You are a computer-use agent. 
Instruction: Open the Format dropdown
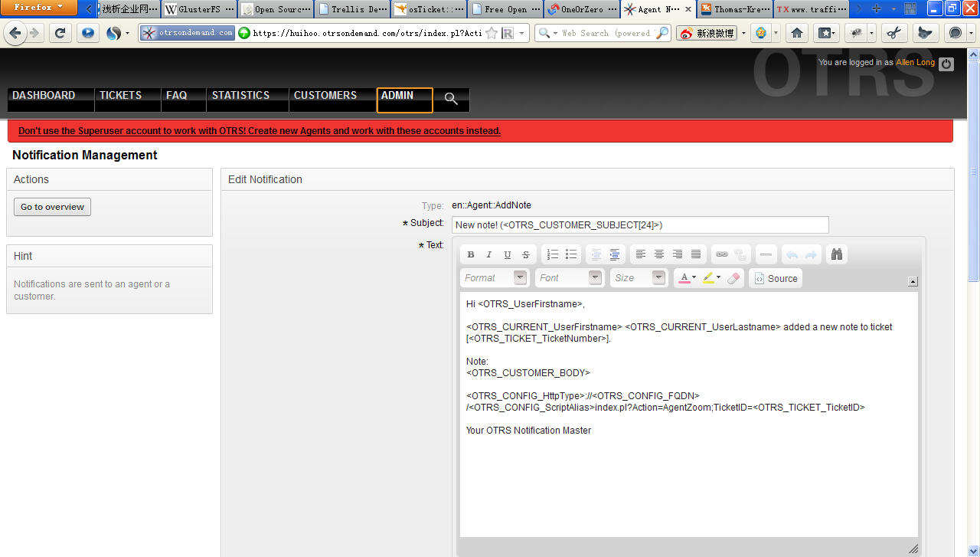[495, 278]
